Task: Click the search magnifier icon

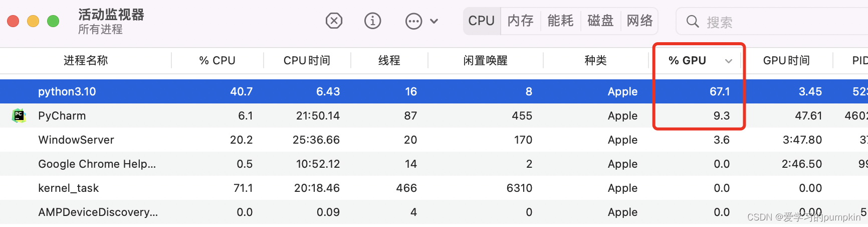Action: pos(693,21)
